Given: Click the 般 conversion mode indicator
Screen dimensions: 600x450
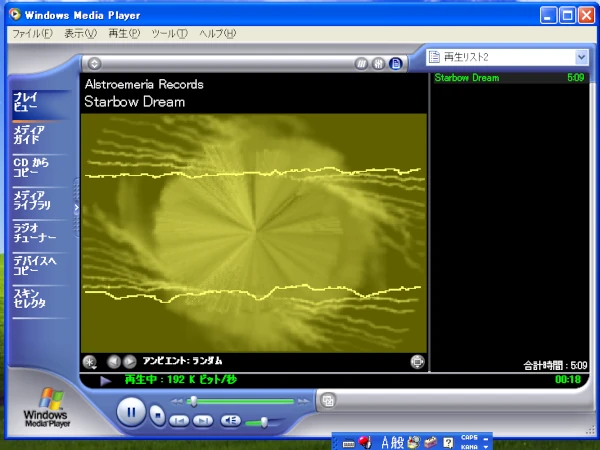Looking at the screenshot, I should point(397,443).
